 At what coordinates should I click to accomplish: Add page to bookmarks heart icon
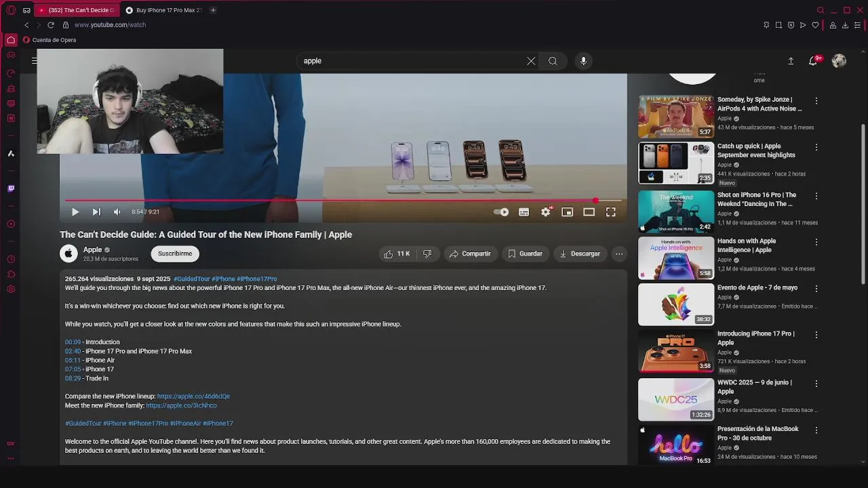coord(815,25)
